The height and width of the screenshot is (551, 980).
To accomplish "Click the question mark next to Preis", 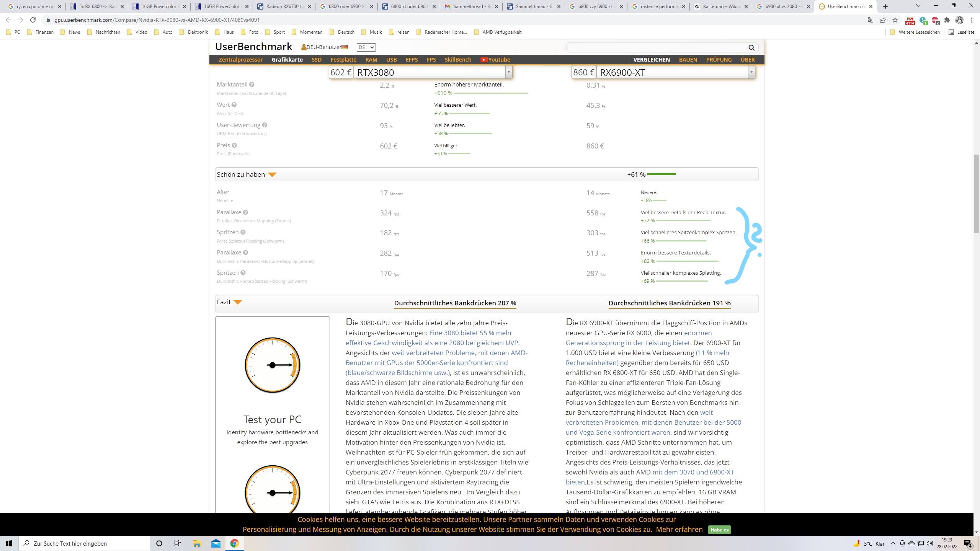I will (234, 145).
